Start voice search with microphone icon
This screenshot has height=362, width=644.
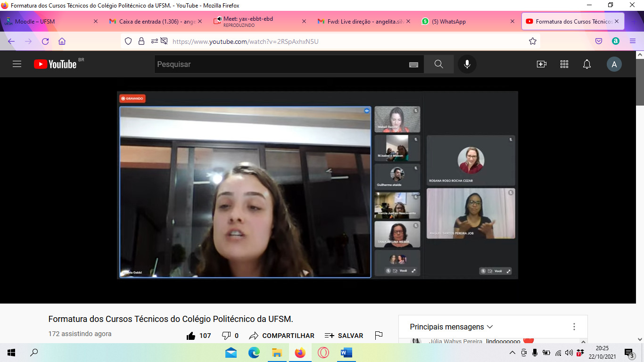pos(467,64)
